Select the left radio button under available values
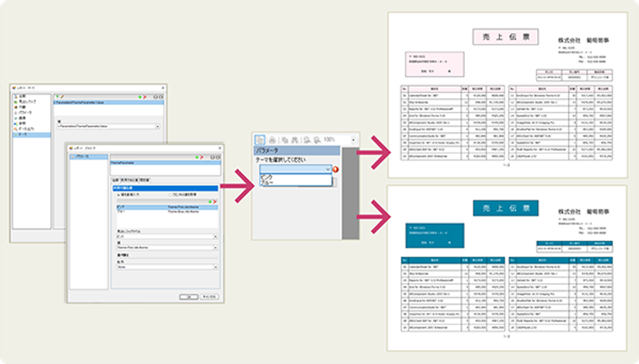Screen dimensions: 639x364 click(x=119, y=195)
